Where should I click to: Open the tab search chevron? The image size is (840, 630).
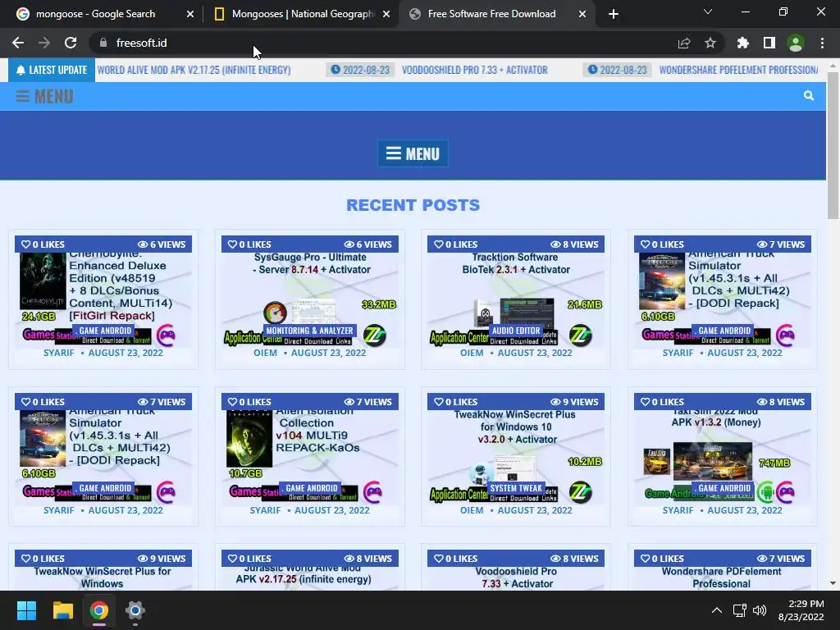tap(708, 11)
